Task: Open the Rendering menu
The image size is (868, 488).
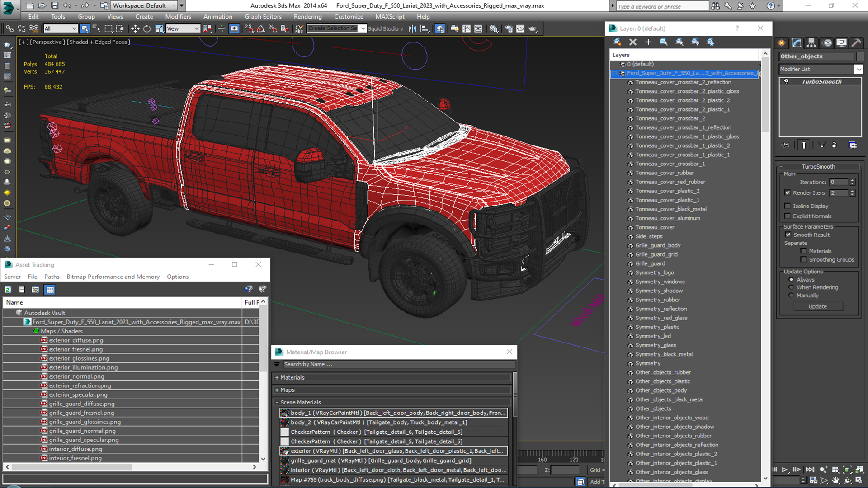Action: [307, 17]
